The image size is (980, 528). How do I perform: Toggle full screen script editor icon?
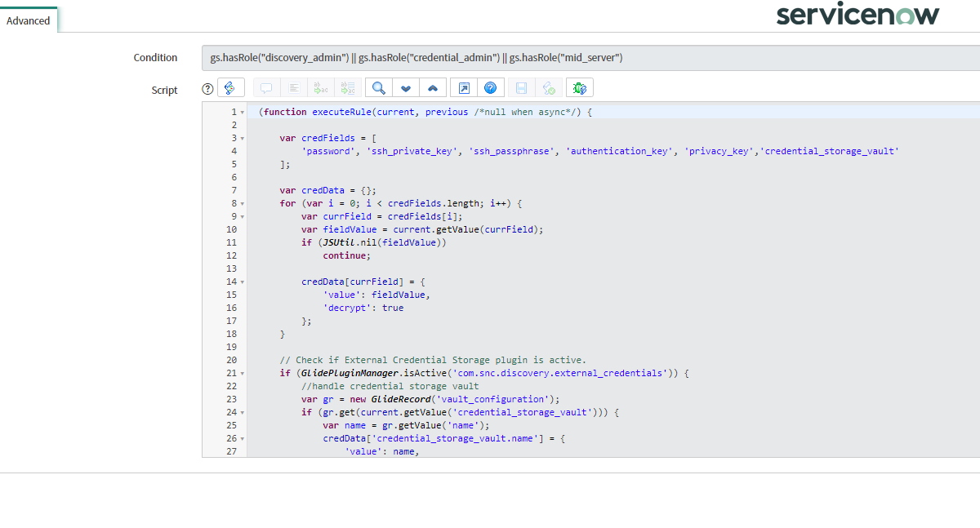(x=464, y=88)
